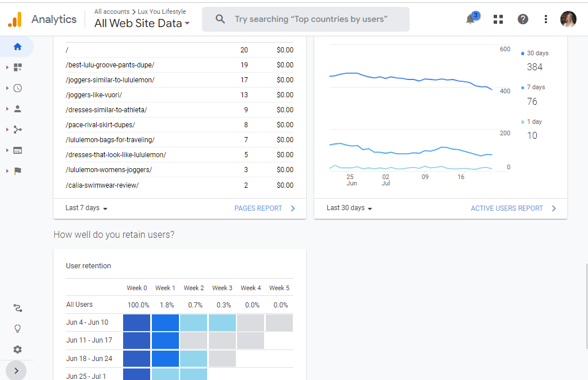Open the three-dot more options menu
This screenshot has height=380, width=588.
click(x=545, y=19)
